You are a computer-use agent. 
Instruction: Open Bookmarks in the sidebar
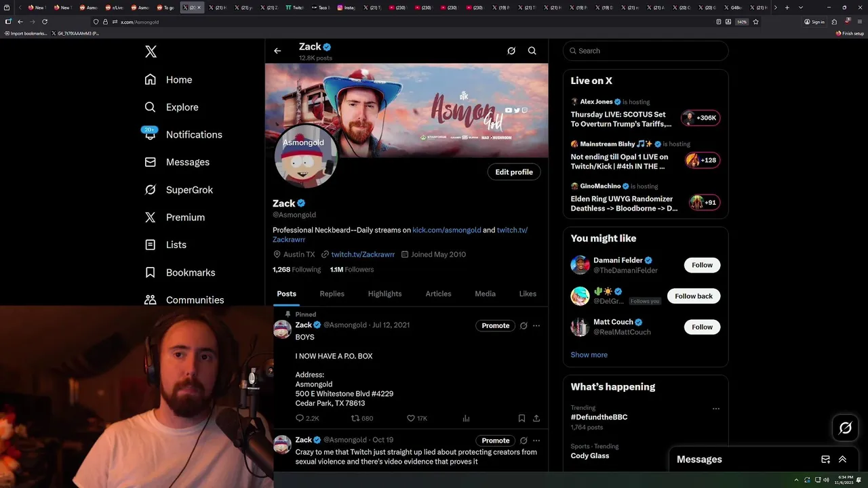180,272
